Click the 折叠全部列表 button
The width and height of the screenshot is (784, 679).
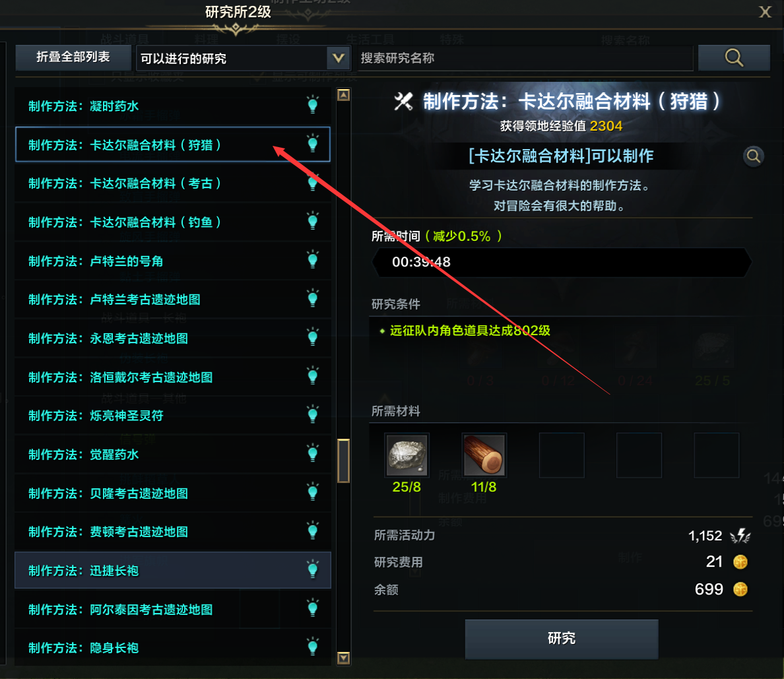(73, 57)
